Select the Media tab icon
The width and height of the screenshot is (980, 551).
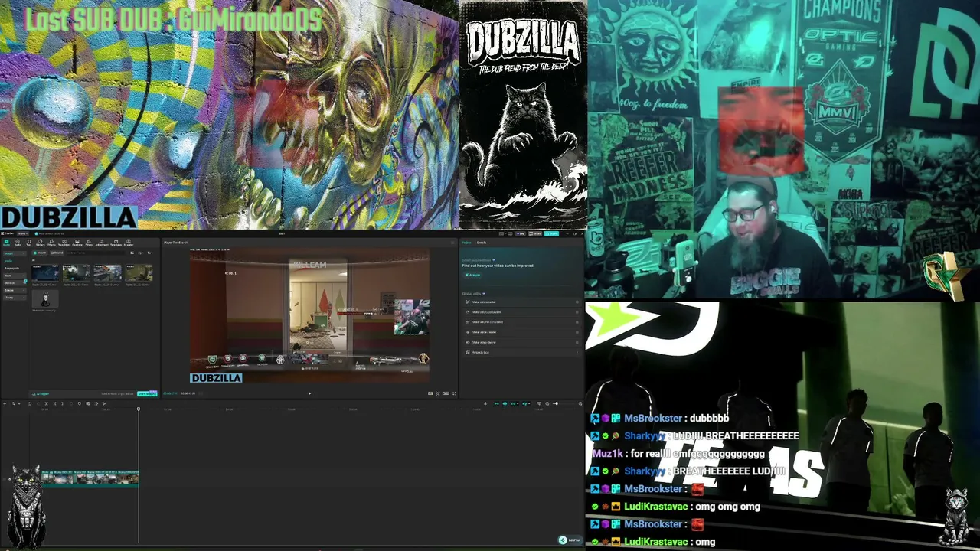(x=6, y=243)
